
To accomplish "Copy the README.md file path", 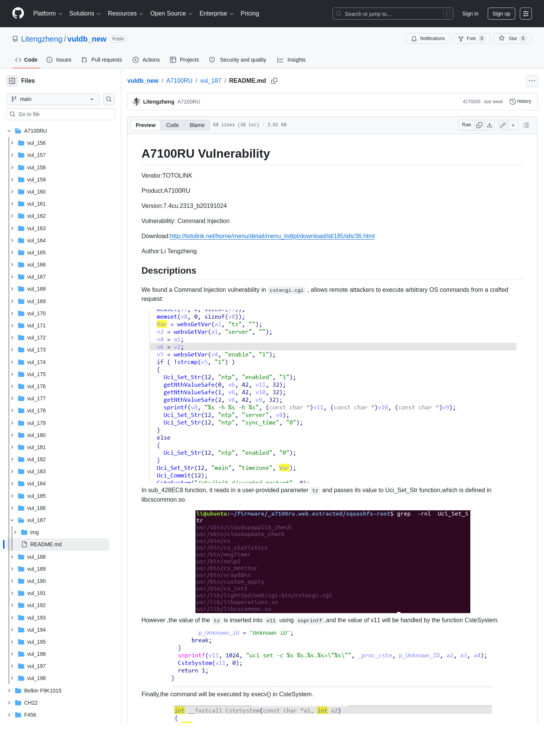I will coord(274,81).
